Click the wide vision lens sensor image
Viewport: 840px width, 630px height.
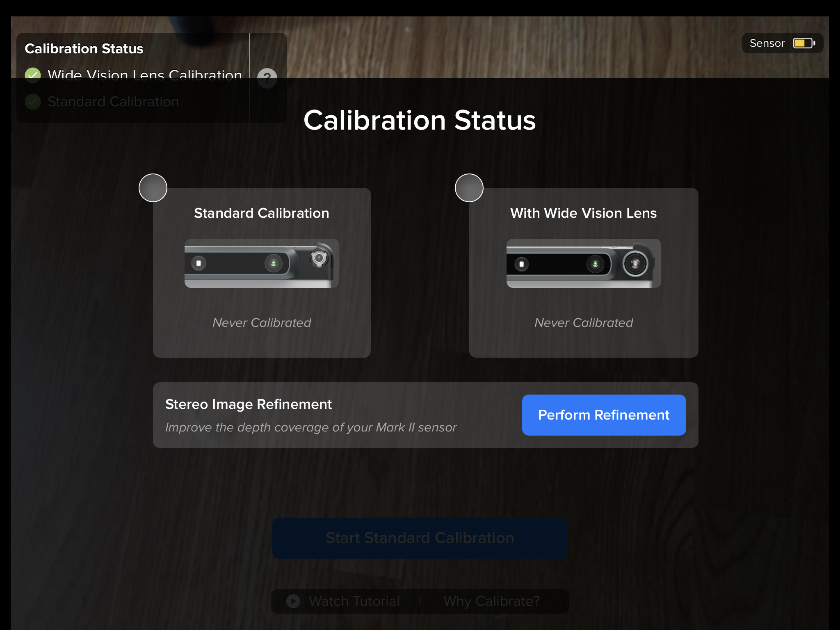[584, 263]
